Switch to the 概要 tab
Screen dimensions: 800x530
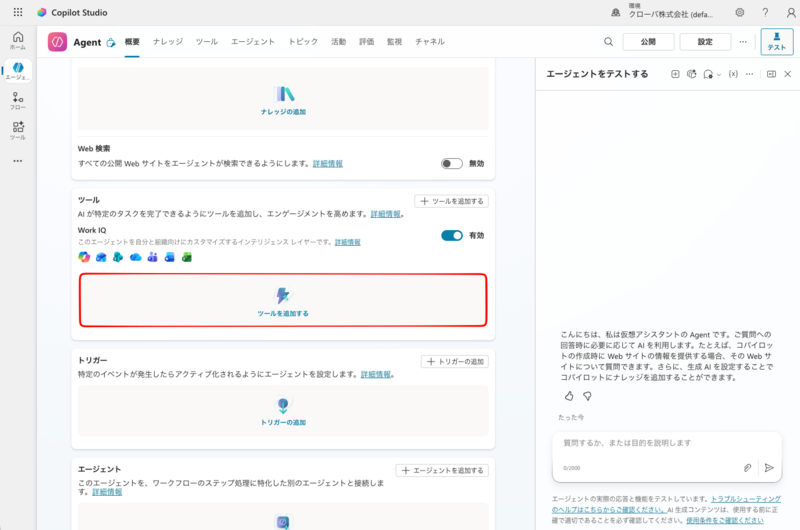tap(132, 42)
